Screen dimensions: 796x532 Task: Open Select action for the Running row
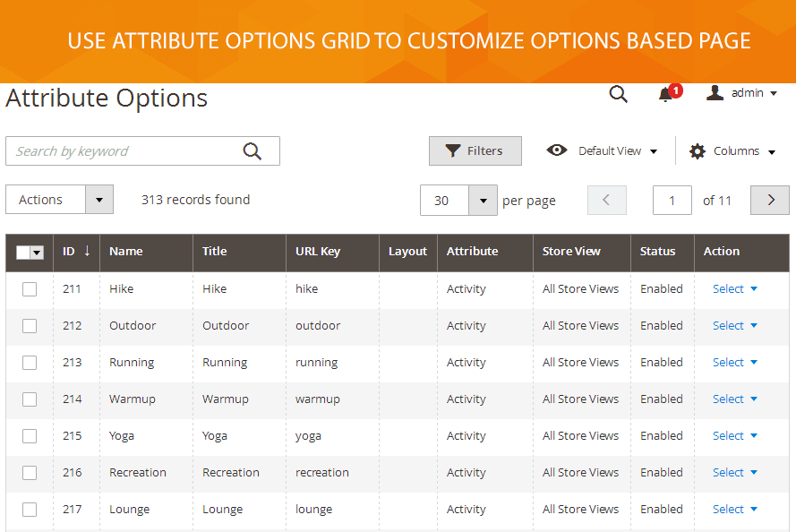point(734,362)
